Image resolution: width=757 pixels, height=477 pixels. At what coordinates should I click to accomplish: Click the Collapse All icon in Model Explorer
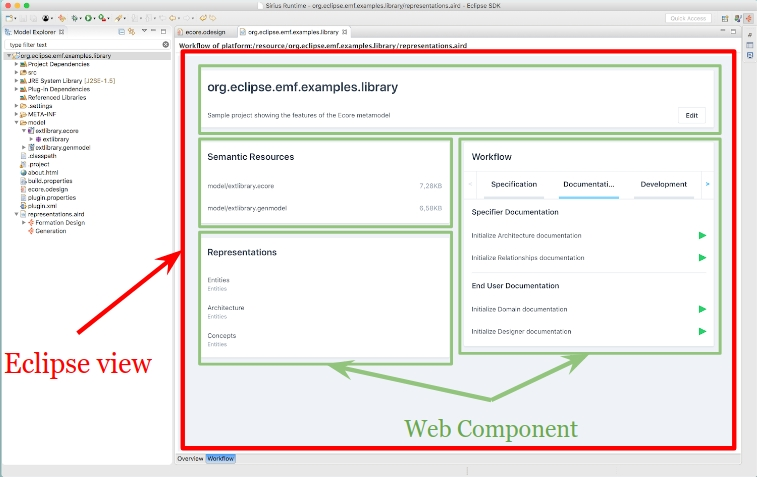click(x=122, y=32)
